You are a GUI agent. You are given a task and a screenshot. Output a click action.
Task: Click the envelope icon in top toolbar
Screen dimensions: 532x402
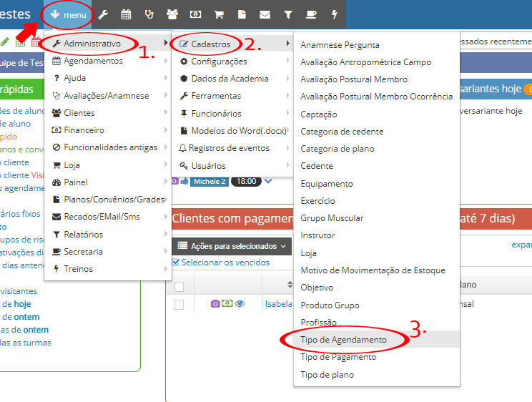(265, 14)
